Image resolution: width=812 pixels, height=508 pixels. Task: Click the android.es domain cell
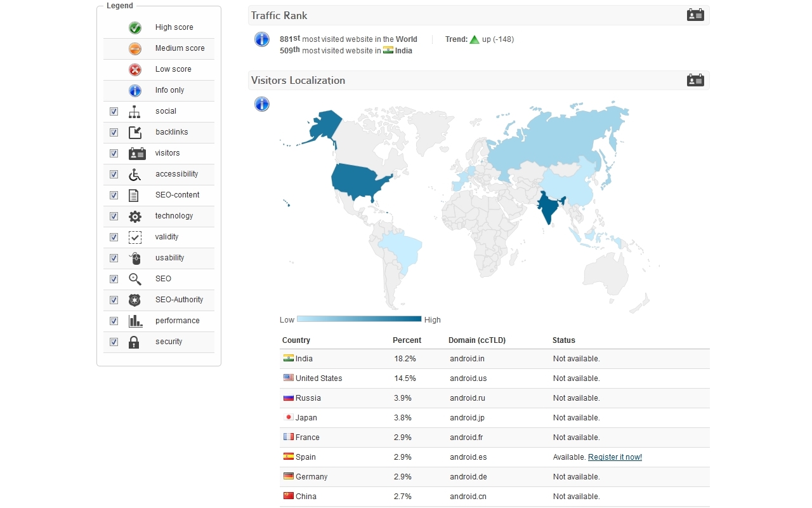click(468, 457)
